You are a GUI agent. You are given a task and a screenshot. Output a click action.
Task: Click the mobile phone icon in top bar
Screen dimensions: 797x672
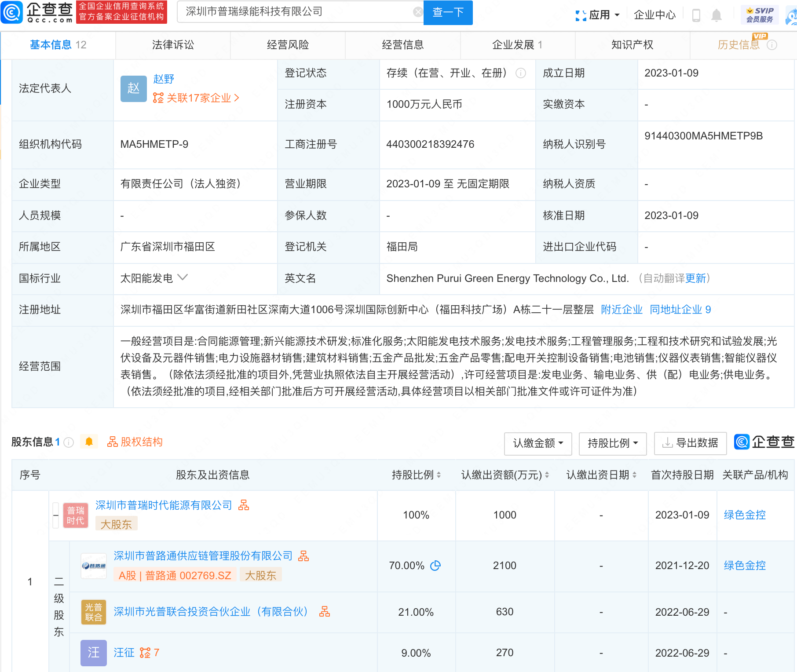696,15
